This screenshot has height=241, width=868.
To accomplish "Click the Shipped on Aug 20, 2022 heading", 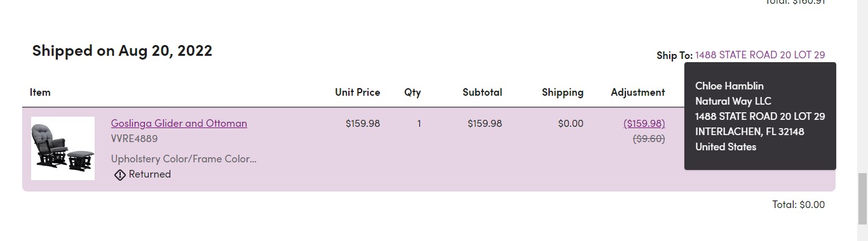I will point(122,51).
